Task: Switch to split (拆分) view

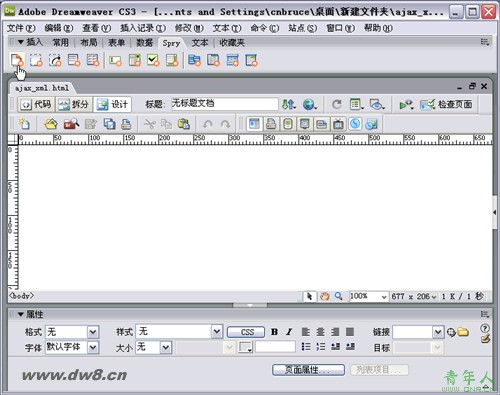Action: (74, 104)
